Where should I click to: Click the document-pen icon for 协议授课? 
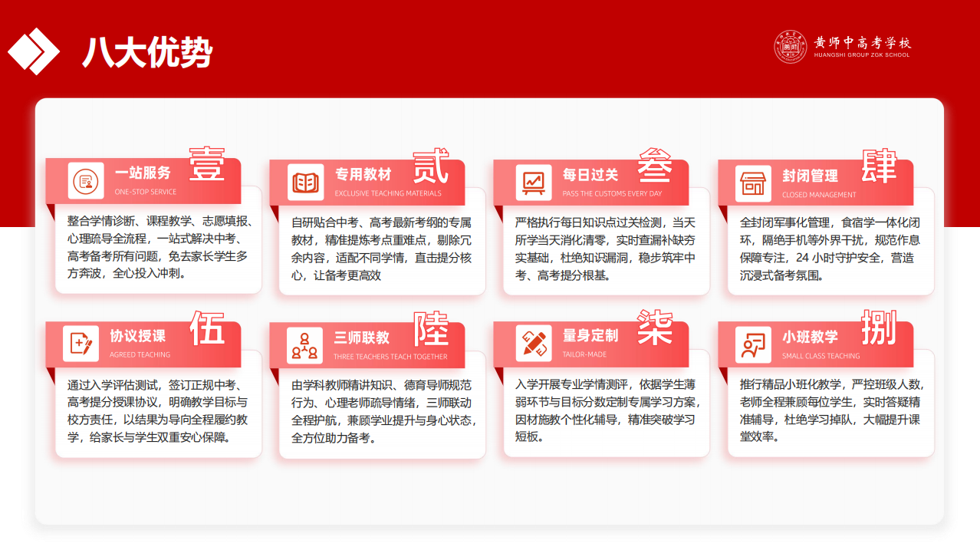(x=81, y=342)
